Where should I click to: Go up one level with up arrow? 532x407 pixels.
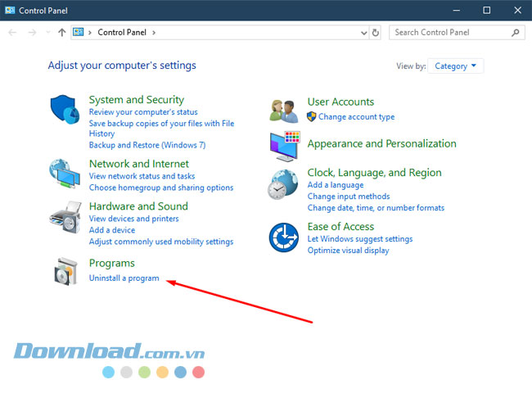pos(62,33)
